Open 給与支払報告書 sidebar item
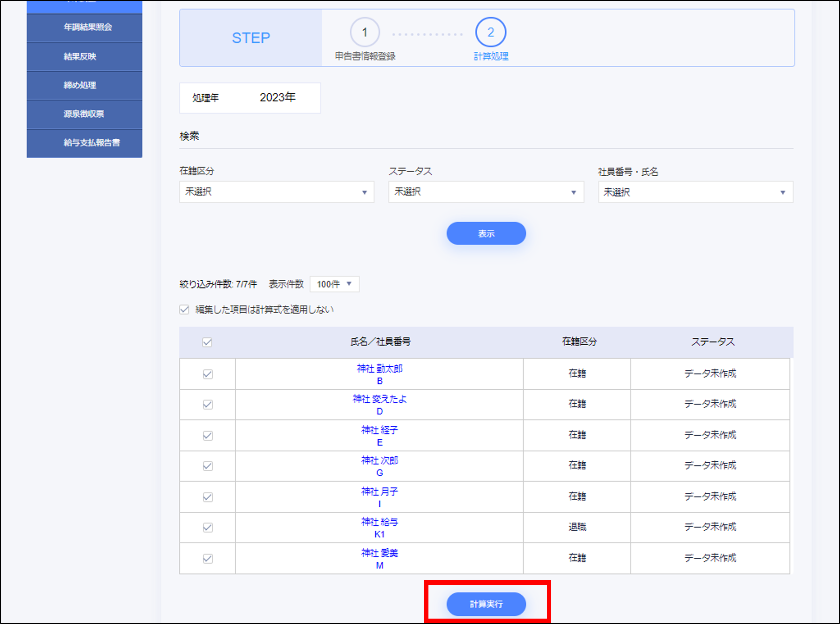840x624 pixels. pyautogui.click(x=92, y=143)
